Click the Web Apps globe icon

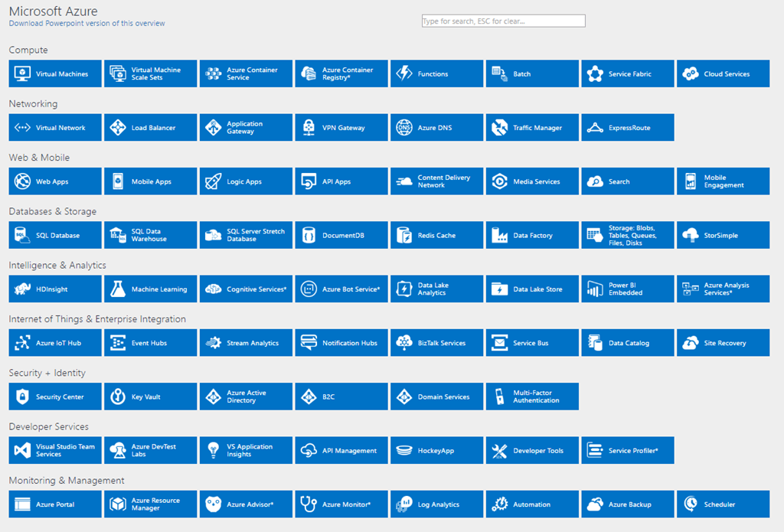click(x=22, y=181)
